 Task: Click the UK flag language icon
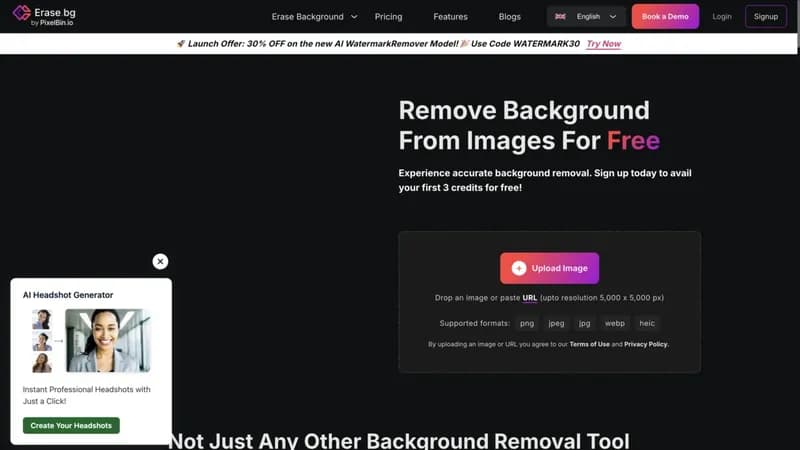click(x=560, y=16)
